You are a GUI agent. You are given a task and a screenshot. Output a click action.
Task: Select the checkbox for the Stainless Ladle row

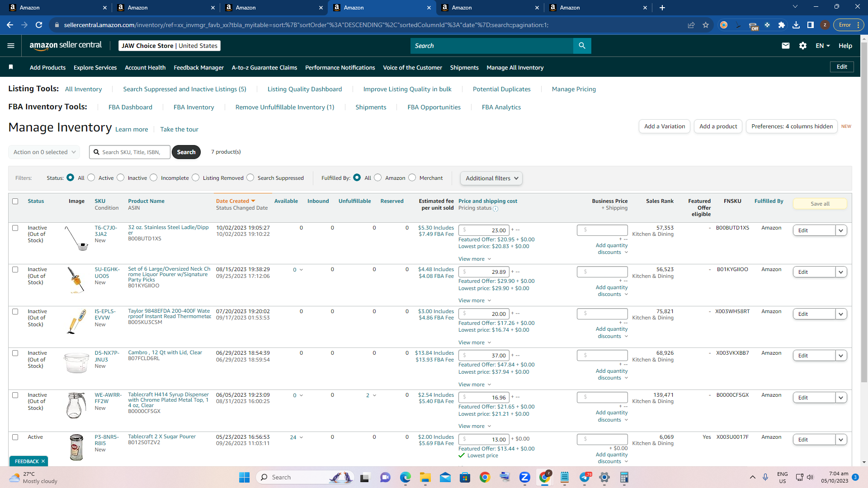click(x=15, y=228)
